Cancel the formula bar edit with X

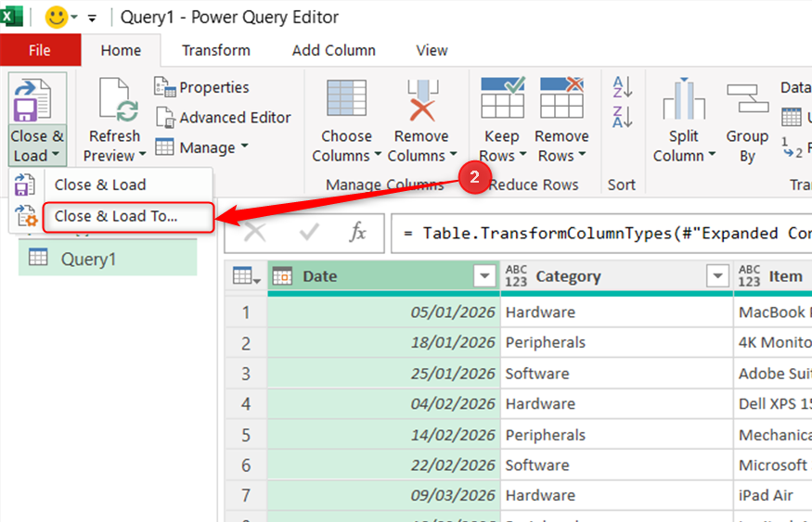pyautogui.click(x=255, y=233)
